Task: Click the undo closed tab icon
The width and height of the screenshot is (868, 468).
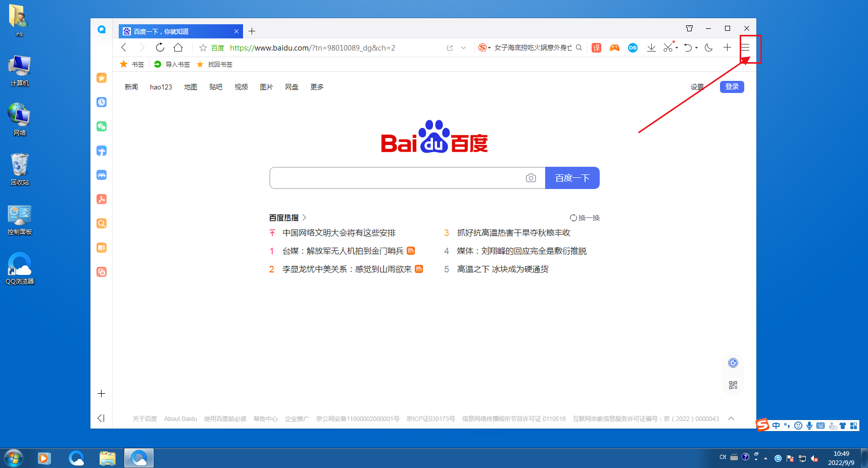Action: coord(688,48)
